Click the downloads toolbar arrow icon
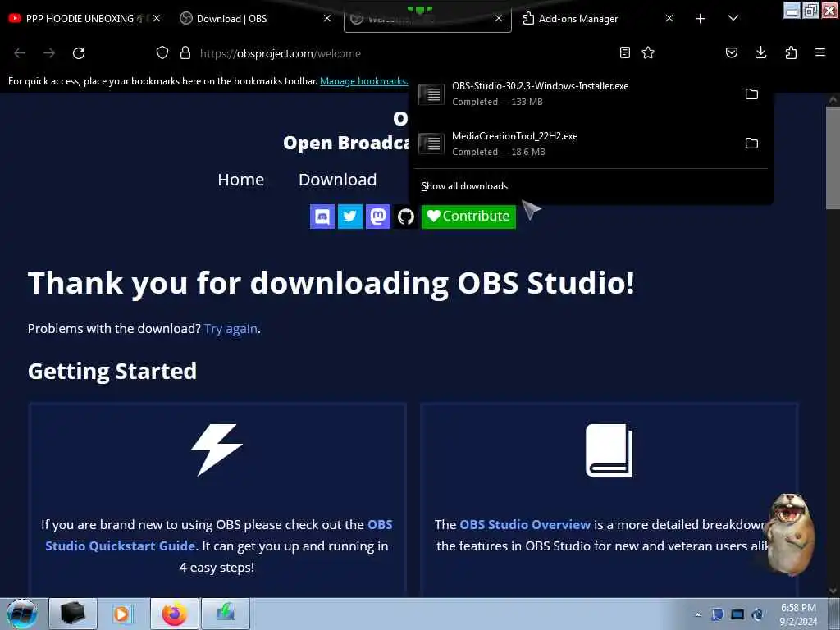The height and width of the screenshot is (630, 840). pos(760,52)
